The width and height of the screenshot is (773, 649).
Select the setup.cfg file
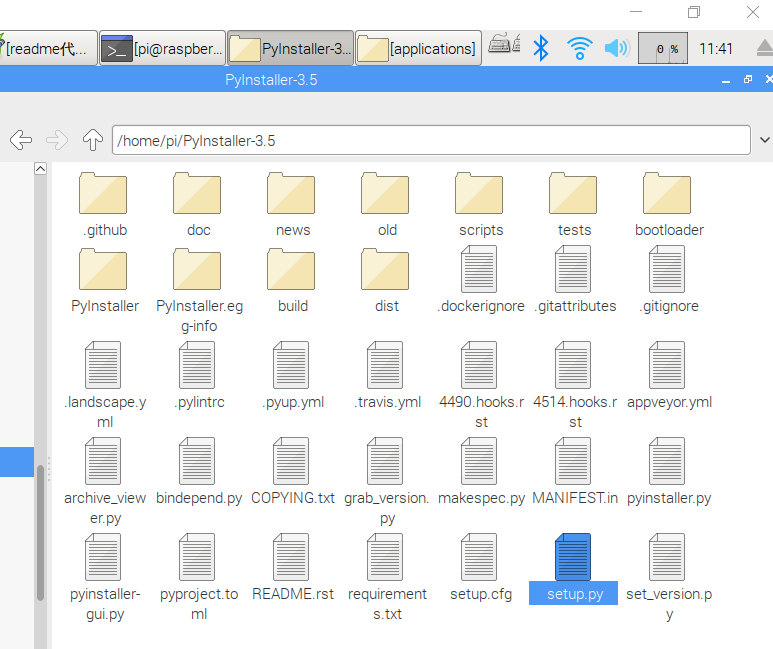click(x=480, y=568)
